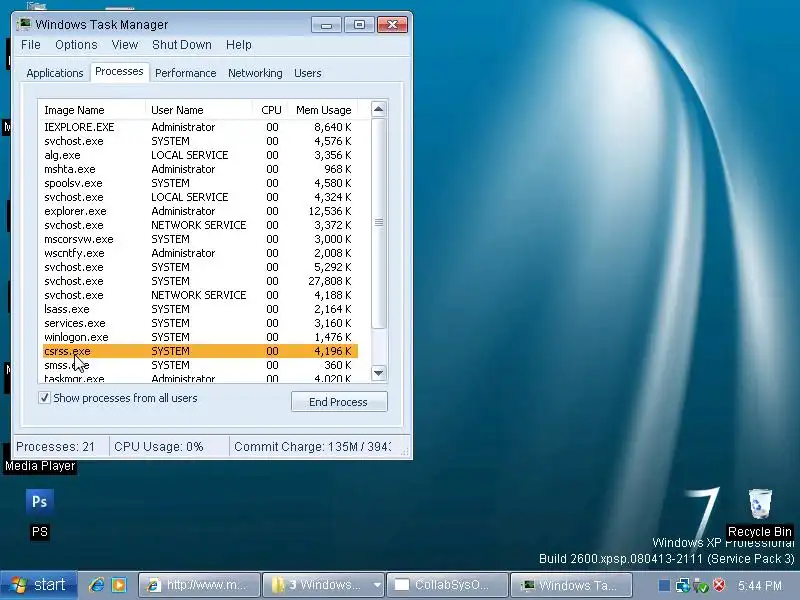Click the End Process button
The image size is (800, 600).
tap(339, 402)
